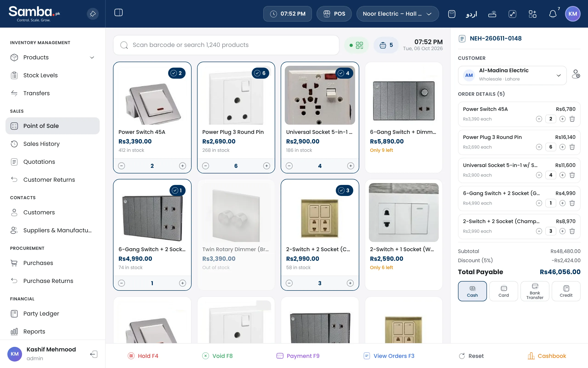Increase 6-Gang Switch order line quantity
The image size is (588, 368).
click(562, 203)
